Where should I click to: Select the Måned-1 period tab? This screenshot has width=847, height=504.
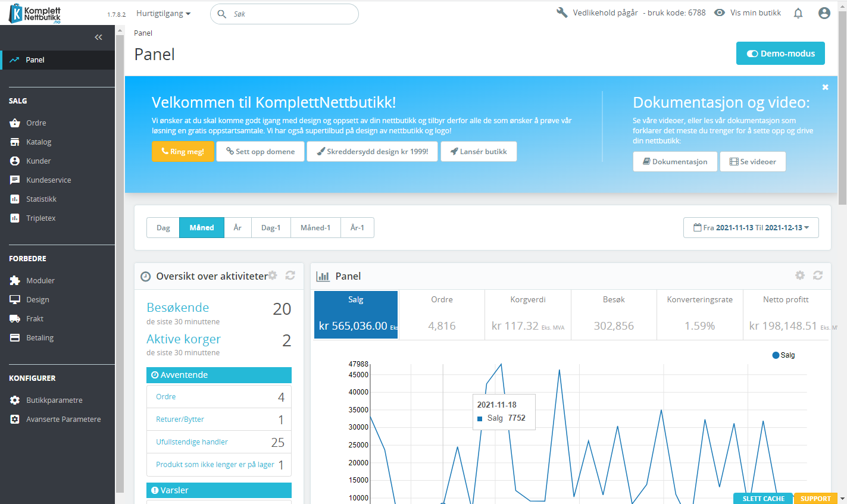click(x=315, y=228)
